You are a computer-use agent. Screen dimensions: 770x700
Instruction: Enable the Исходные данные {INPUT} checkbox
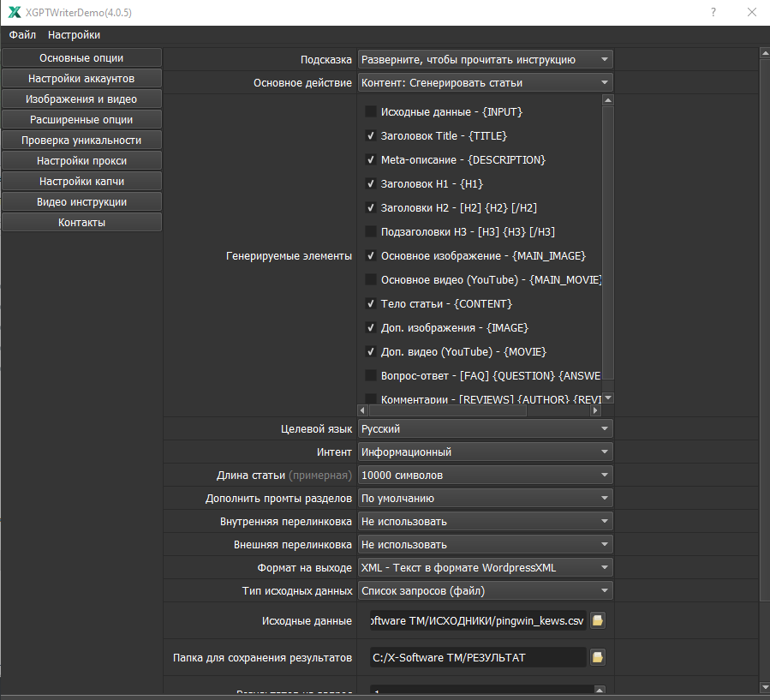tap(371, 111)
